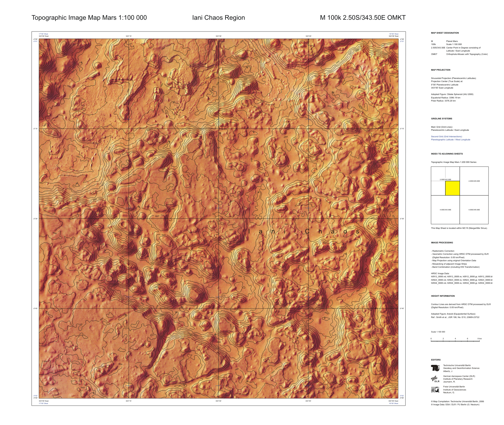The image size is (504, 425).
Task: Click the Freie Universität Berlin logo
Action: point(435,390)
